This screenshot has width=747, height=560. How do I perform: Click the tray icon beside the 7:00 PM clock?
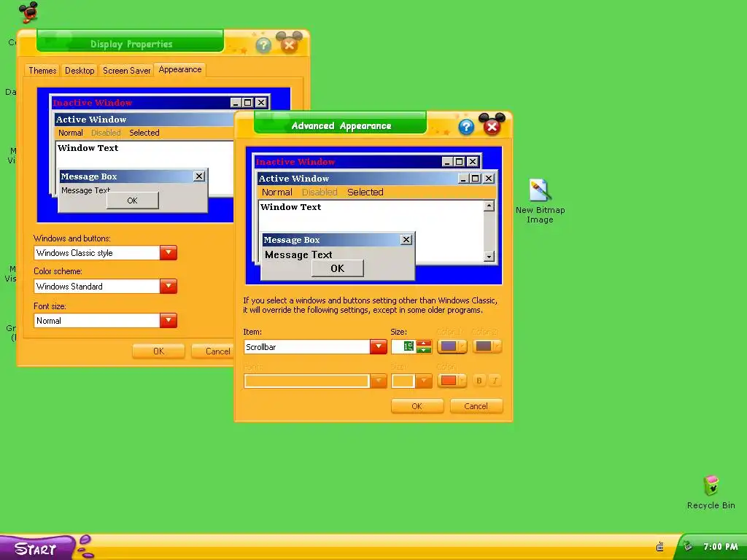687,546
